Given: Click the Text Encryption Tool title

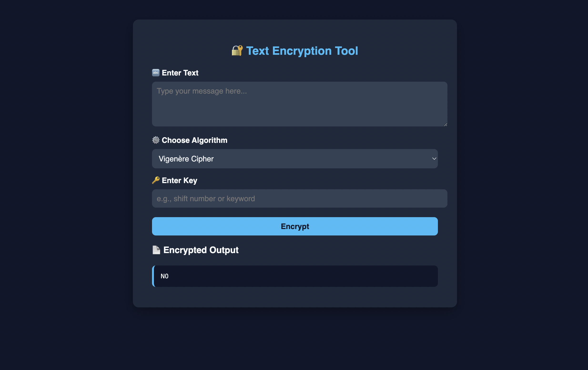Looking at the screenshot, I should [302, 51].
